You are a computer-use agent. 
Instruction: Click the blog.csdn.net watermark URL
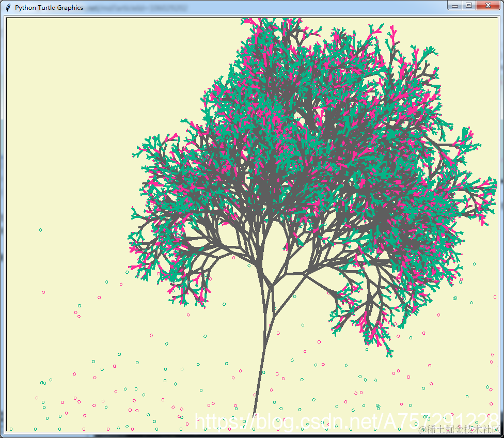tap(346, 421)
